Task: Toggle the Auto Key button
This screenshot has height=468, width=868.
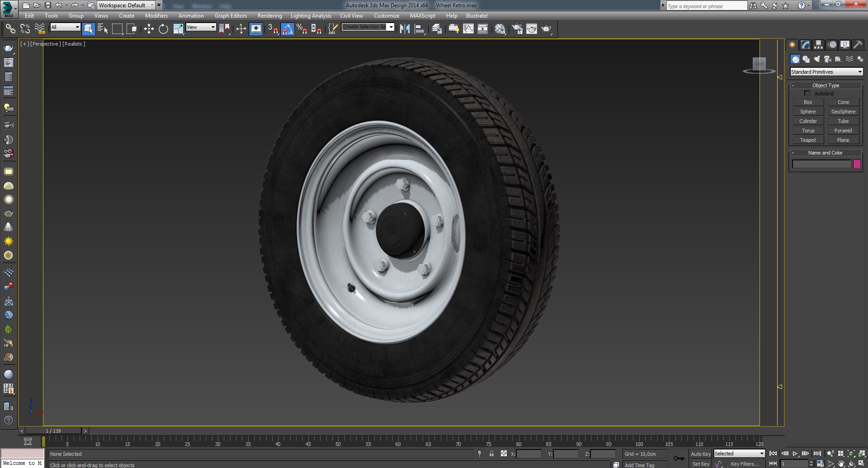Action: (x=700, y=454)
